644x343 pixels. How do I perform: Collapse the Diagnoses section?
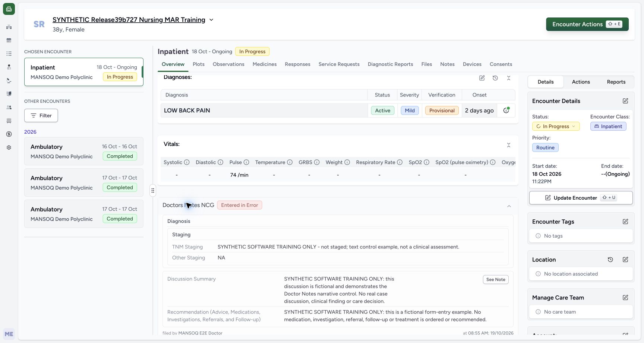[509, 78]
